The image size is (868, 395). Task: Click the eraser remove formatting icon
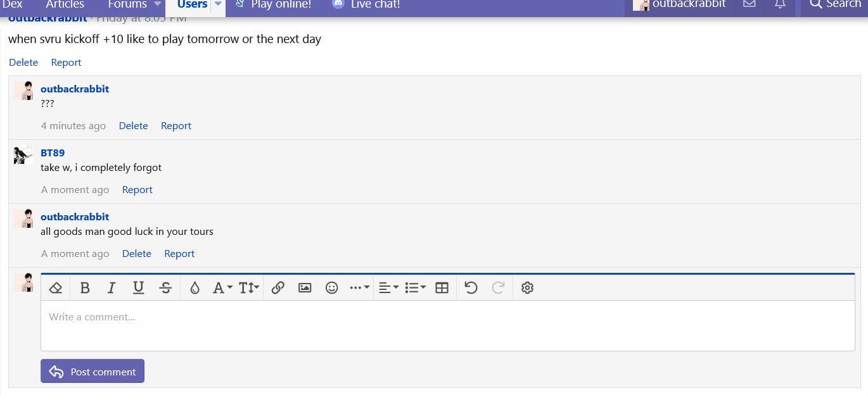pyautogui.click(x=56, y=288)
